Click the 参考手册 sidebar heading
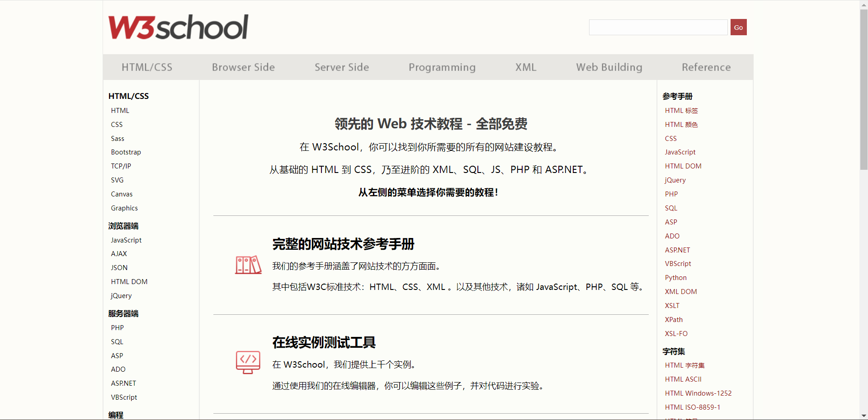The height and width of the screenshot is (420, 868). pyautogui.click(x=677, y=96)
